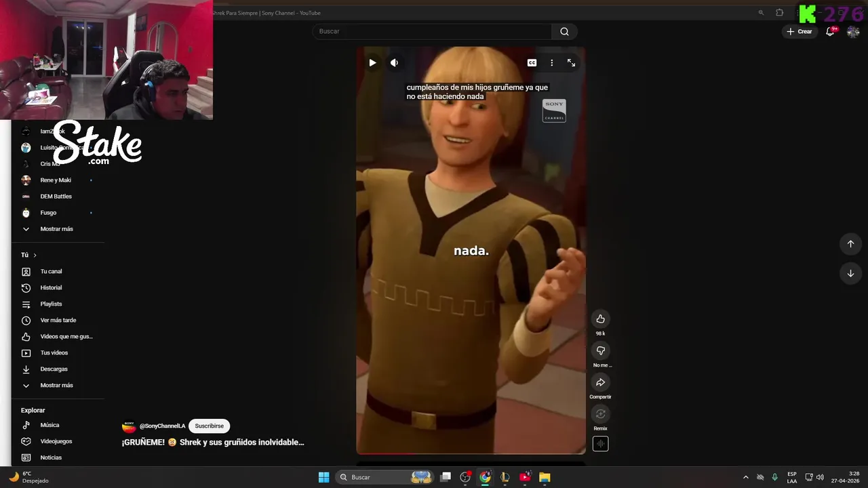
Task: Open the 6°C Despejado weather widget
Action: pyautogui.click(x=28, y=477)
